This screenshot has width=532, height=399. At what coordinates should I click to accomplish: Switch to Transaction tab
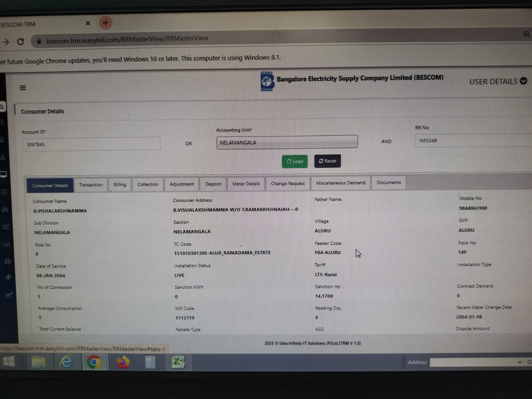coord(91,185)
